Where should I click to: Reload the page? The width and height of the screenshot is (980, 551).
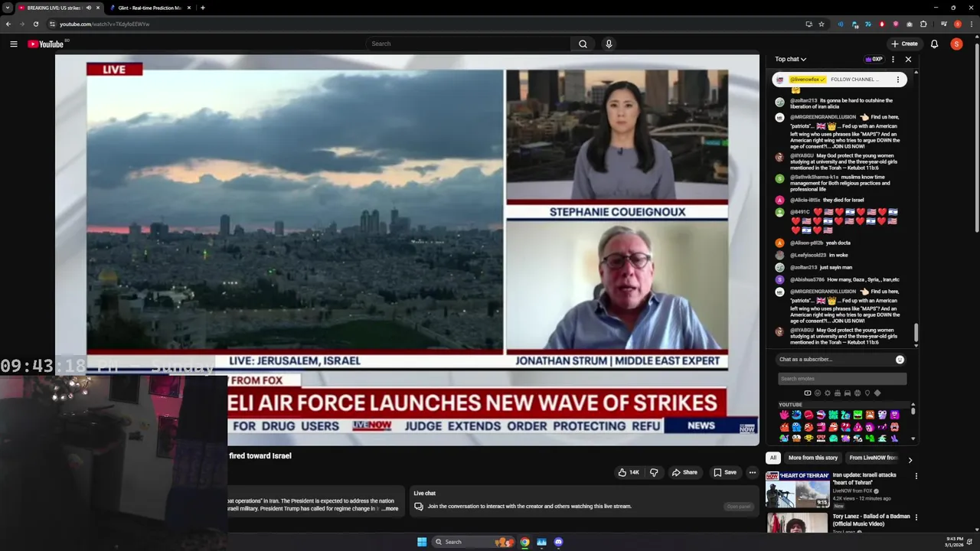click(x=35, y=24)
